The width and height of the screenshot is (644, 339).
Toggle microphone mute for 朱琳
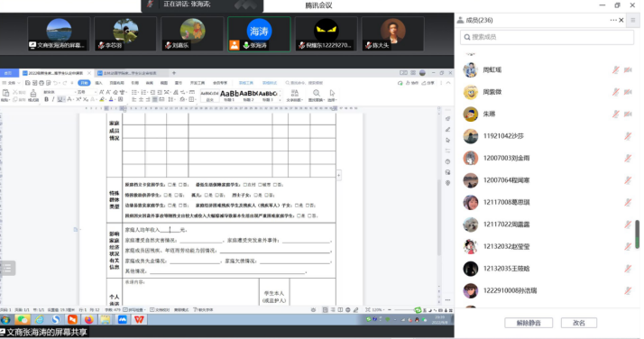point(616,115)
